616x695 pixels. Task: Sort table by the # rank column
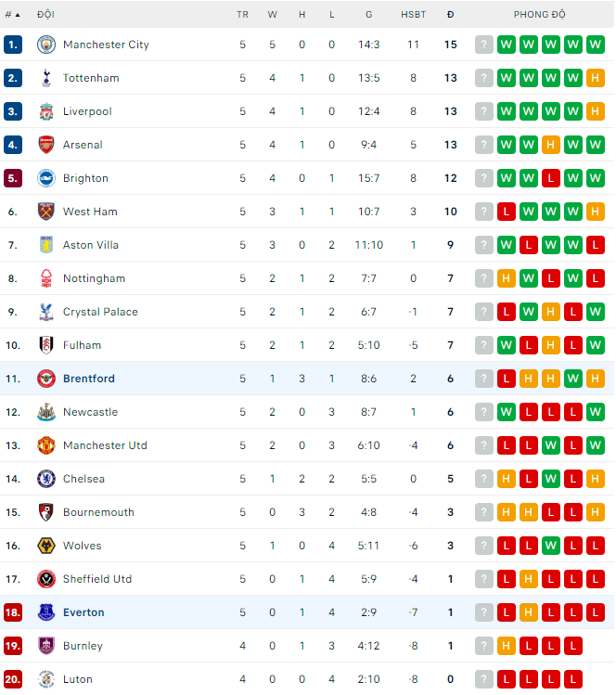(x=12, y=15)
